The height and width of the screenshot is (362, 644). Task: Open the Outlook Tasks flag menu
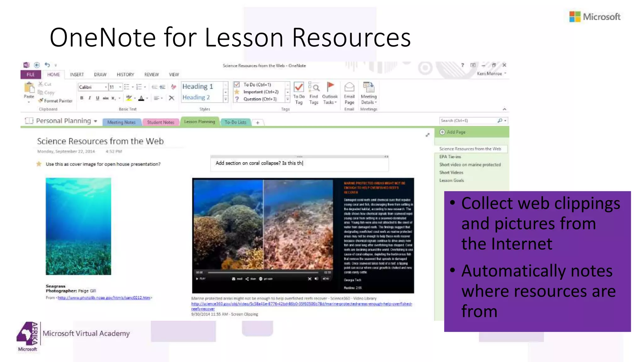point(330,93)
